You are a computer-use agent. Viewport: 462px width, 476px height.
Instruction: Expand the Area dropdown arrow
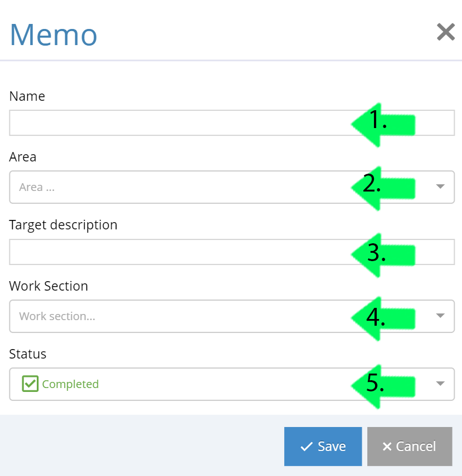pos(440,187)
